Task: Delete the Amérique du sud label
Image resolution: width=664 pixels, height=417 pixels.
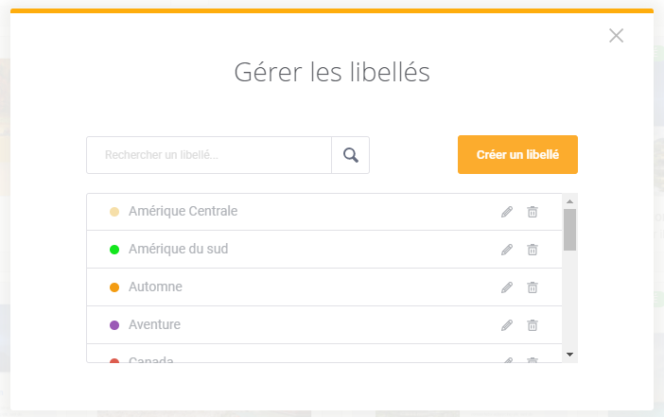Action: pos(532,250)
